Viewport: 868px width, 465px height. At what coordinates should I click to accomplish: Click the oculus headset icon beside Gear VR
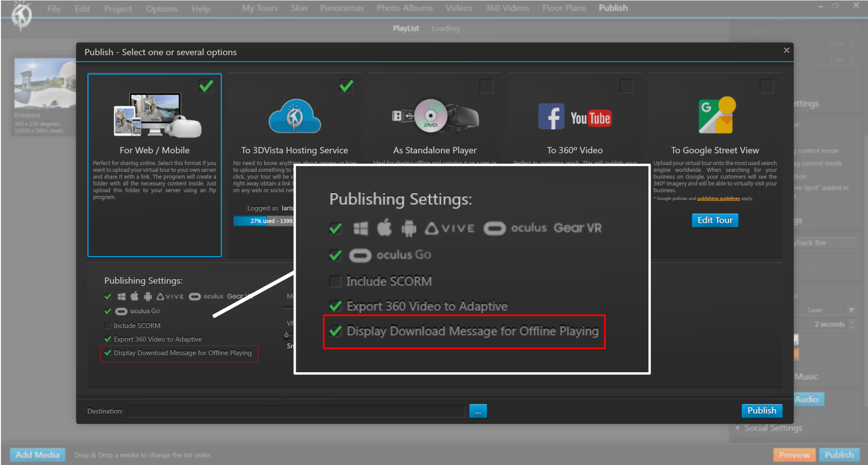pyautogui.click(x=195, y=297)
